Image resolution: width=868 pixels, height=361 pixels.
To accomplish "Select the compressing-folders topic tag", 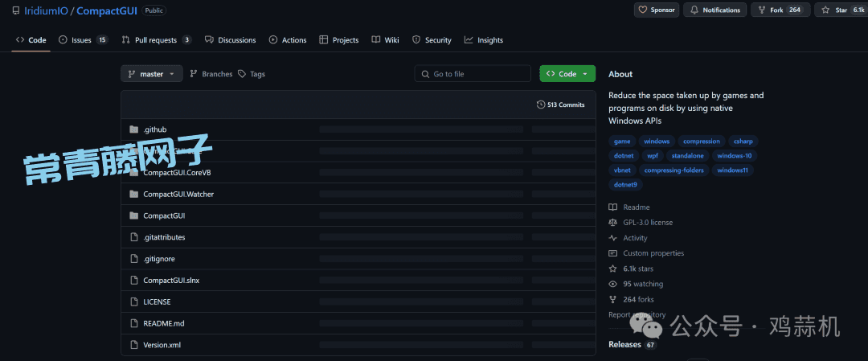I will 674,170.
